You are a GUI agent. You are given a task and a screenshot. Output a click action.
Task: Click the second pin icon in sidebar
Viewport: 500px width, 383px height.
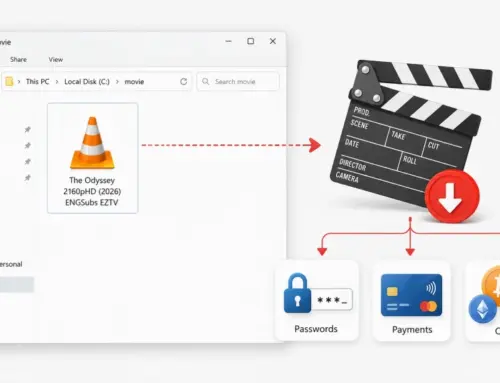click(28, 145)
